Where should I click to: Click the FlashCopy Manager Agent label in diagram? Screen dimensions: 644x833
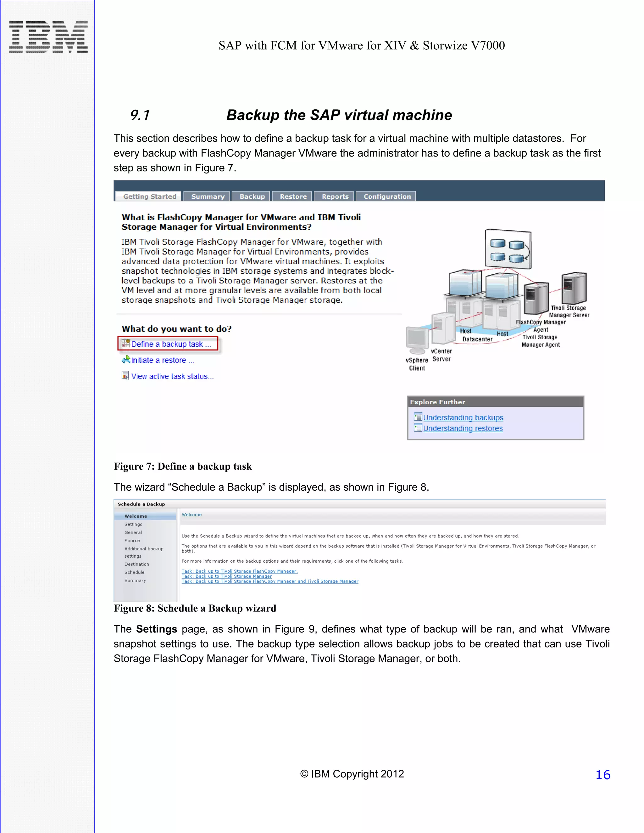coord(541,326)
